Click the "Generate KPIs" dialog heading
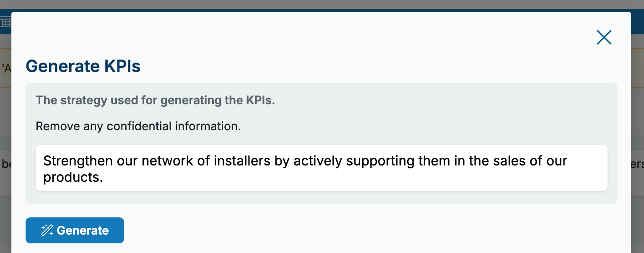 (x=83, y=66)
